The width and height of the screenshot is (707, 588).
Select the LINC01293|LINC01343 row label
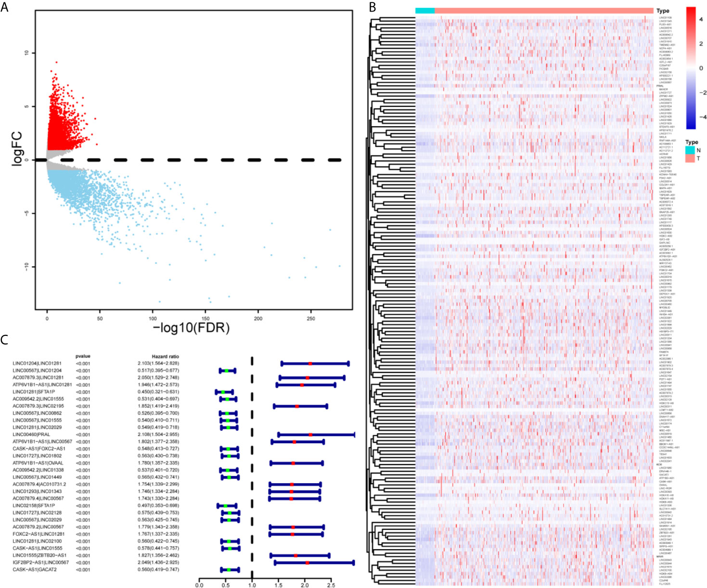pyautogui.click(x=37, y=491)
